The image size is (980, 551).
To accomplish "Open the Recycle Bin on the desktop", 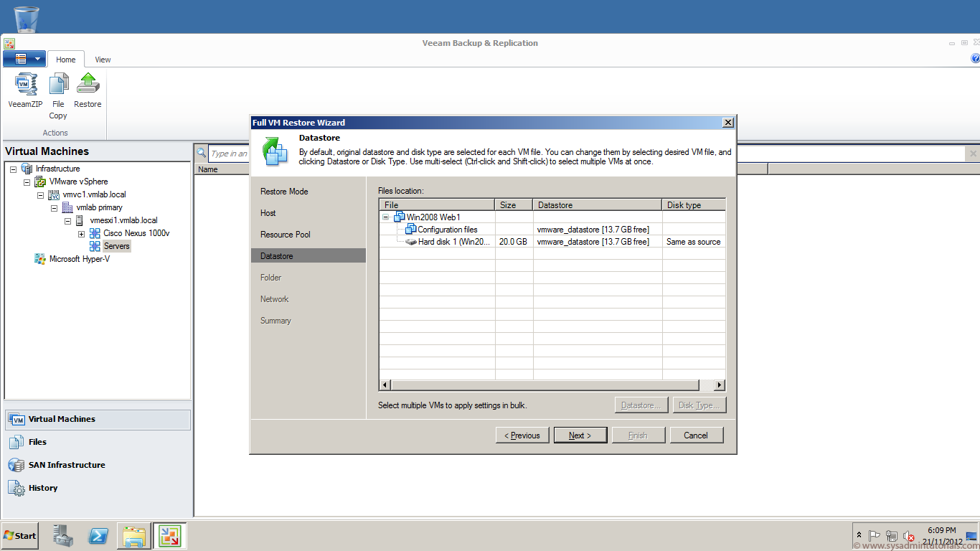I will [x=27, y=19].
